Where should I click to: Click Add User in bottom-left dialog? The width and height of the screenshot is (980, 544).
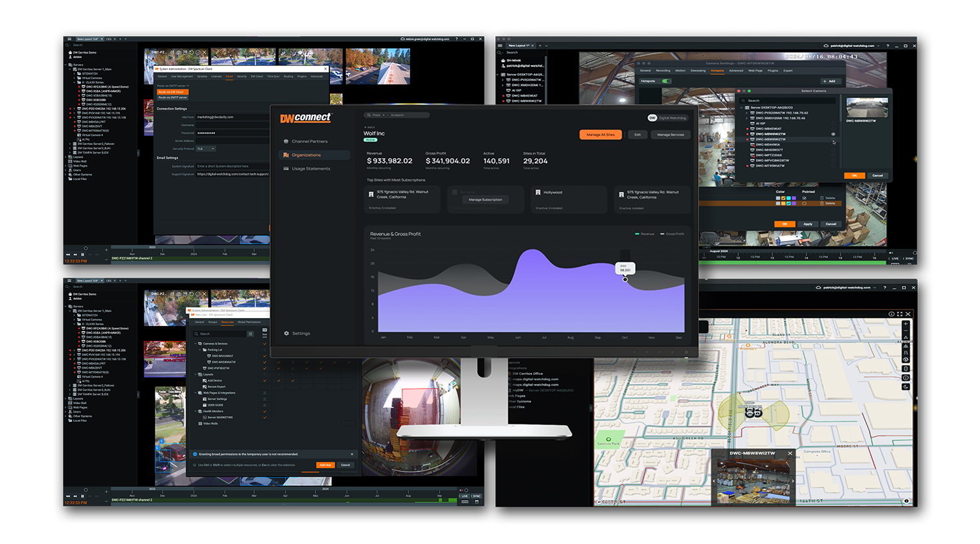[x=325, y=465]
